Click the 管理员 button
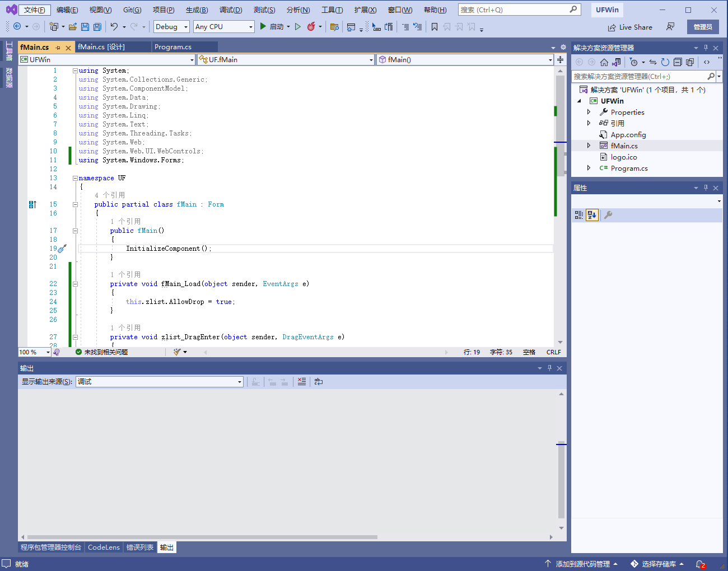Viewport: 728px width, 571px height. 703,27
